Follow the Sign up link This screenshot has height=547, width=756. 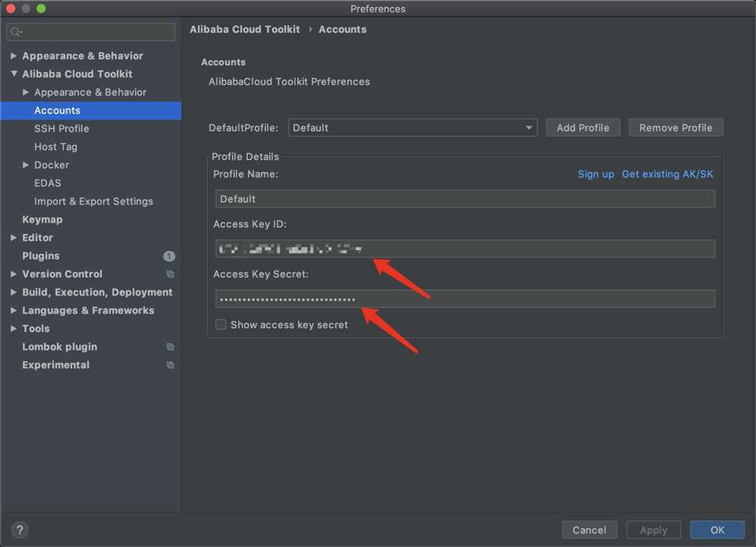(x=596, y=174)
